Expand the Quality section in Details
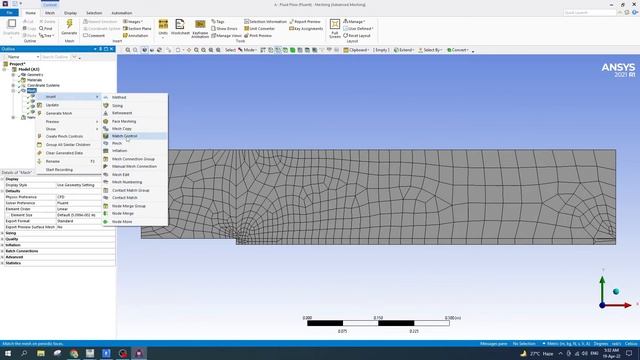The image size is (640, 360). [2, 239]
